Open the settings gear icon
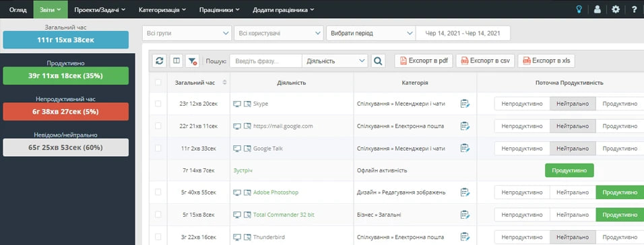Viewport: 644px width, 245px height. [616, 9]
